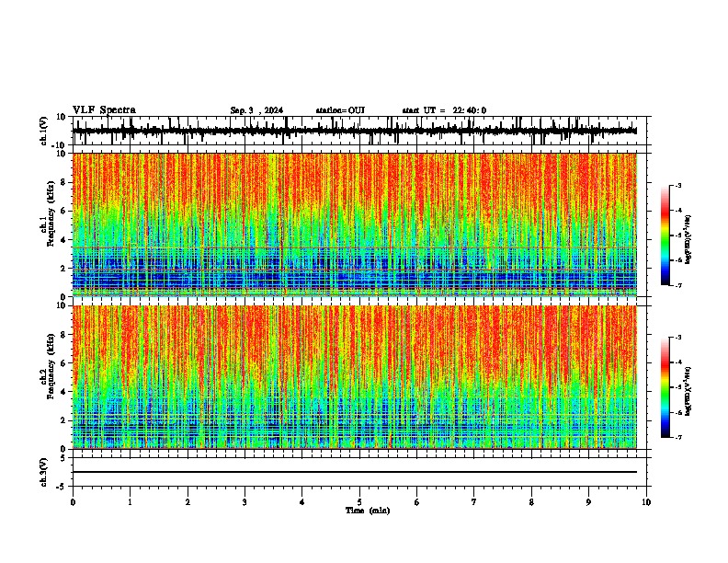The width and height of the screenshot is (728, 563).
Task: Click the time axis tick "6"
Action: coord(417,502)
